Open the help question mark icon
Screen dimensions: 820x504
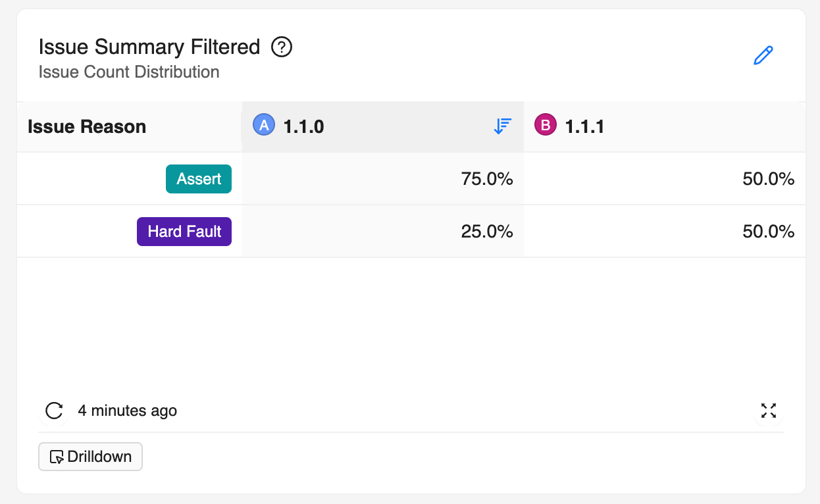[282, 47]
